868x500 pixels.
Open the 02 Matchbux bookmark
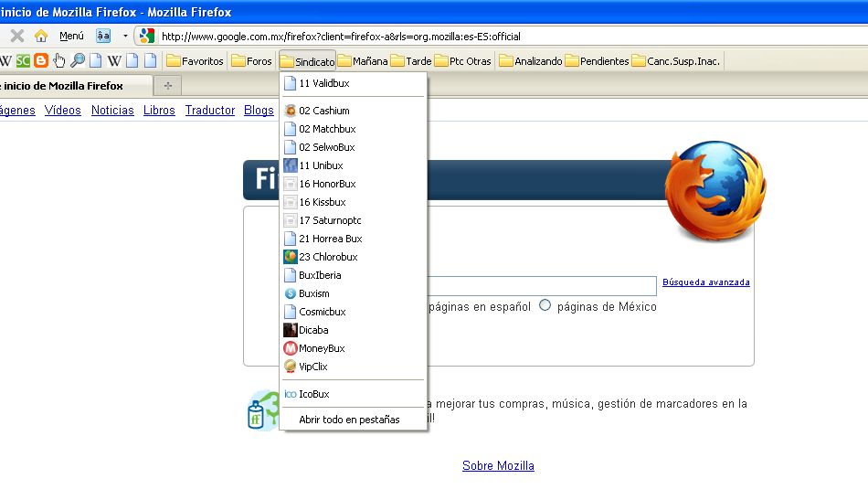click(x=354, y=129)
